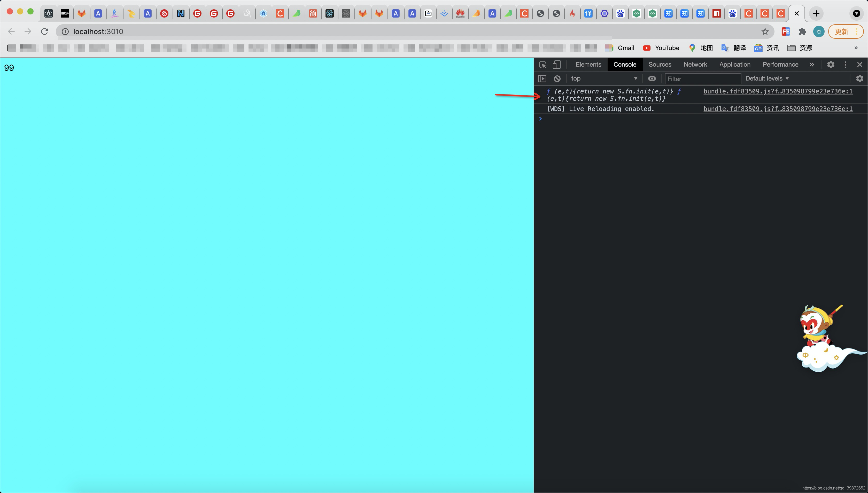Open the Extensions puzzle icon
The width and height of the screenshot is (868, 493).
tap(802, 31)
